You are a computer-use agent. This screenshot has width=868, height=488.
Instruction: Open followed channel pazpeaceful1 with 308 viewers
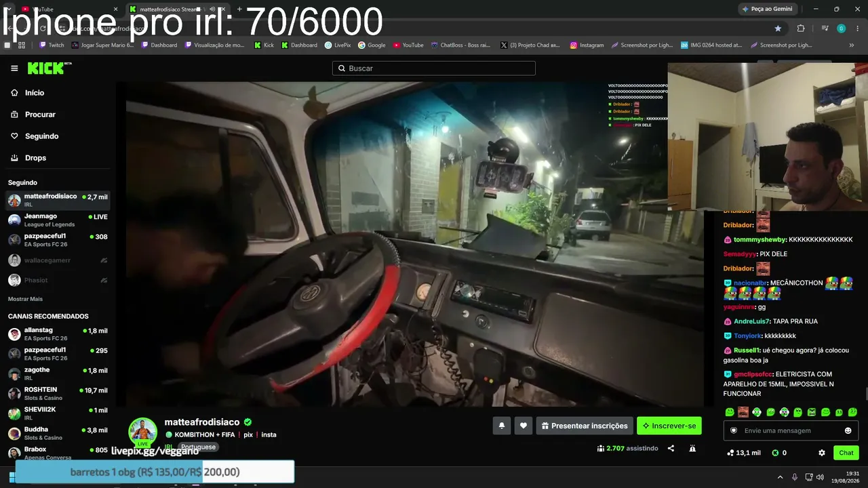pyautogui.click(x=58, y=240)
